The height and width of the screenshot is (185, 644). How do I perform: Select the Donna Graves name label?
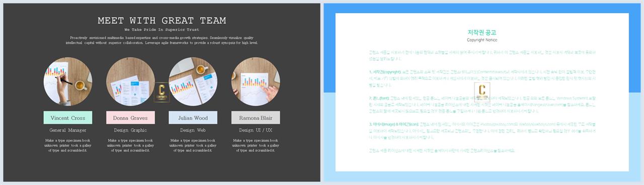click(x=130, y=117)
